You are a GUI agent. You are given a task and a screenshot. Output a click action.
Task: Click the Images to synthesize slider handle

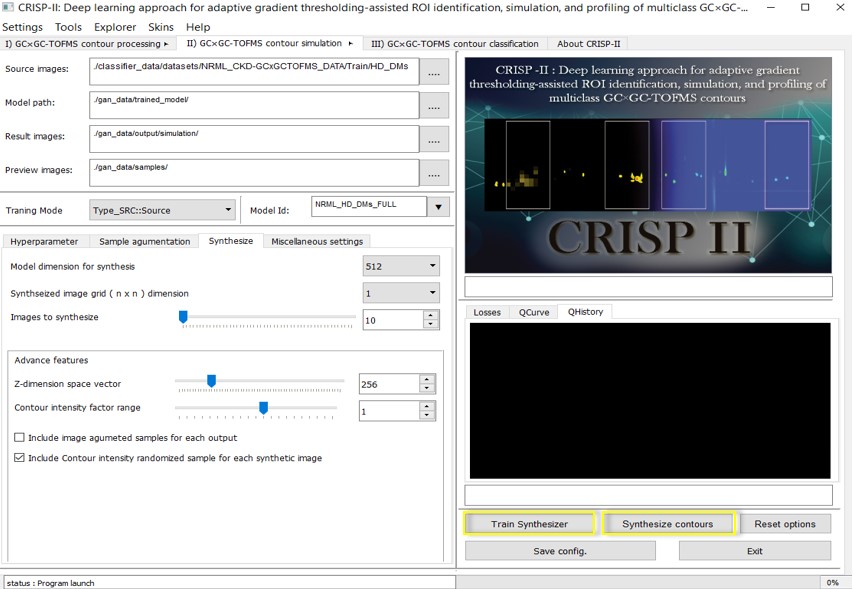[183, 317]
